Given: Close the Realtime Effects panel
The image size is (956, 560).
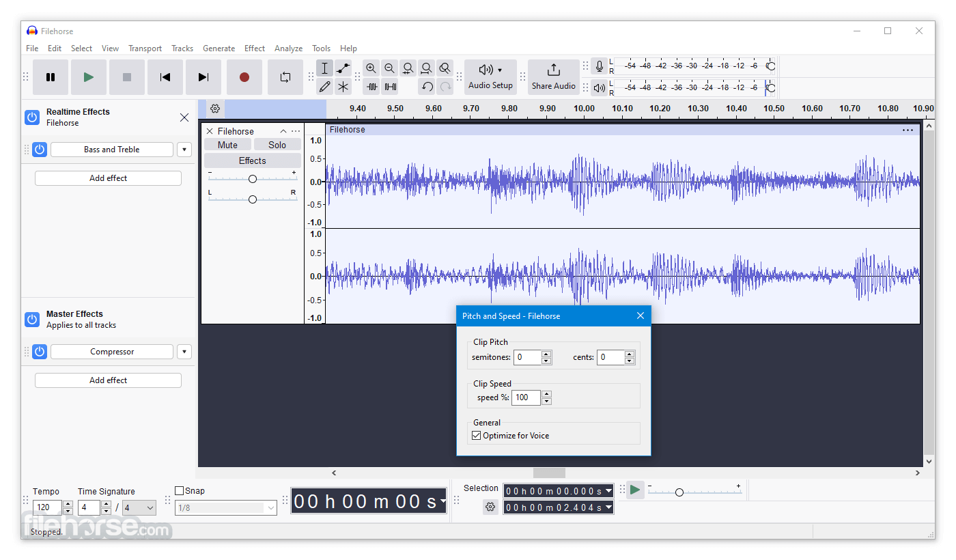Looking at the screenshot, I should pyautogui.click(x=184, y=117).
